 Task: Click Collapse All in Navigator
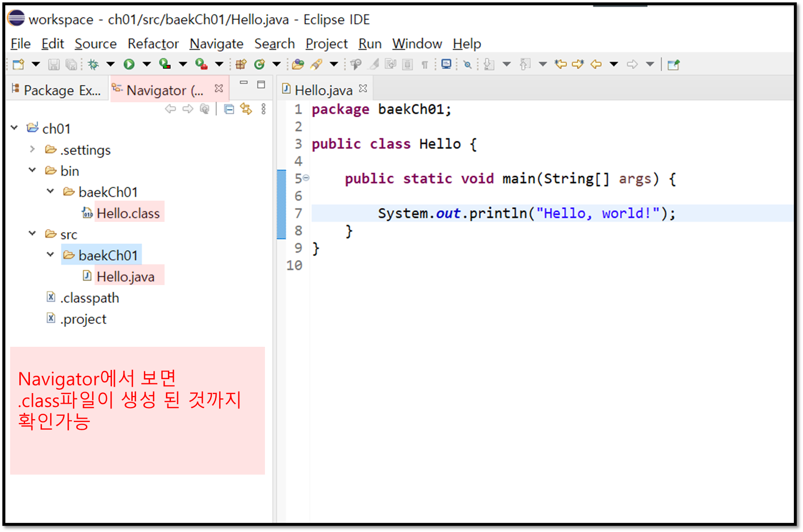[x=229, y=109]
